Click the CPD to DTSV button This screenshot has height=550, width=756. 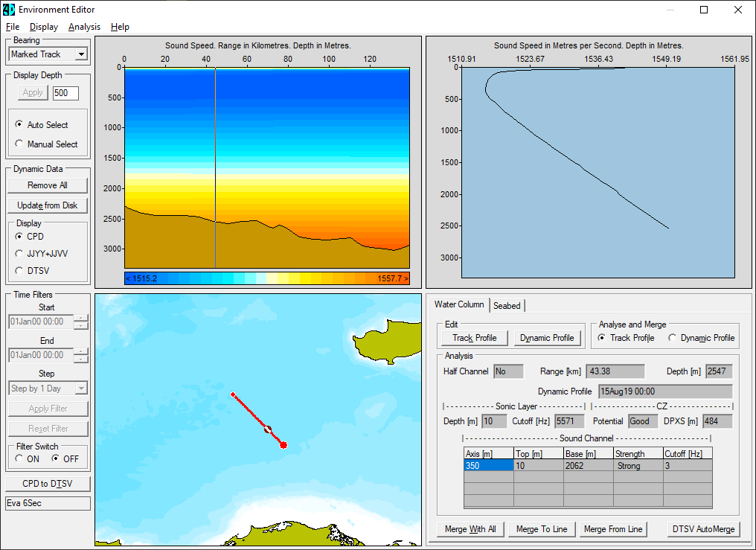click(x=48, y=484)
